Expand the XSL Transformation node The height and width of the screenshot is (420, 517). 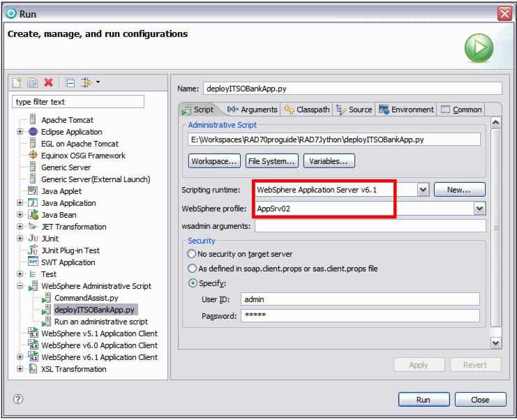[20, 369]
